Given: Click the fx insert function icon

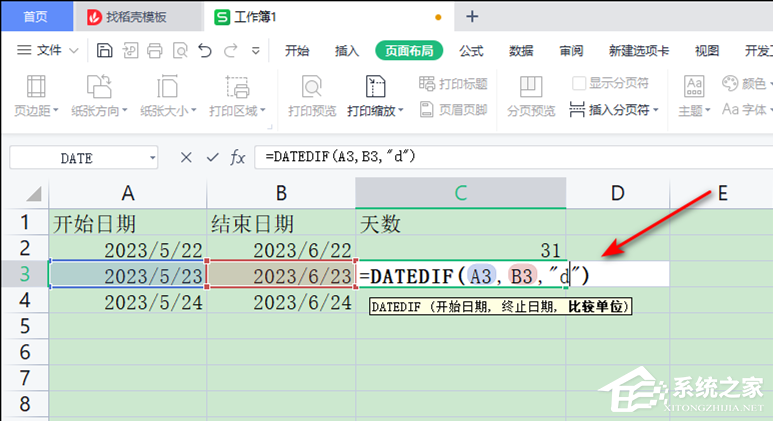Looking at the screenshot, I should [238, 158].
